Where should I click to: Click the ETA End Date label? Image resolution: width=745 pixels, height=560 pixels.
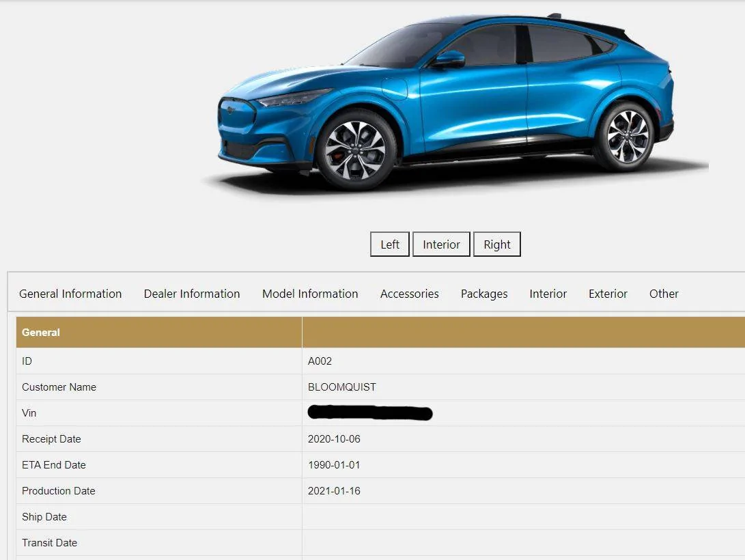point(54,465)
